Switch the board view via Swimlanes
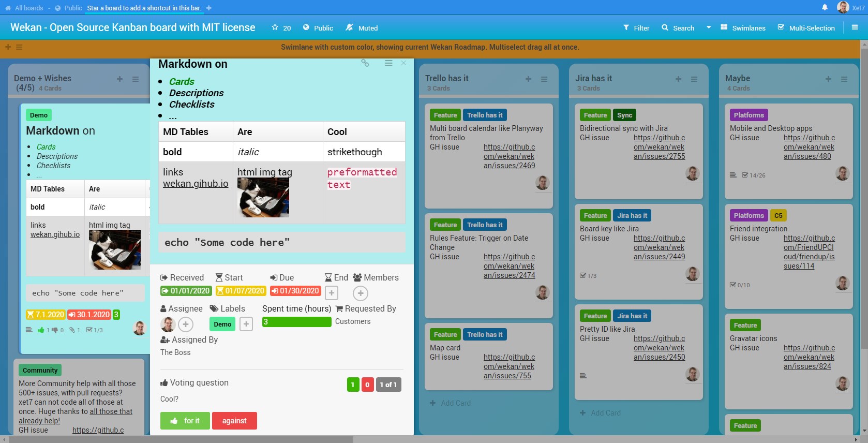Viewport: 868px width, 443px height. coord(743,28)
